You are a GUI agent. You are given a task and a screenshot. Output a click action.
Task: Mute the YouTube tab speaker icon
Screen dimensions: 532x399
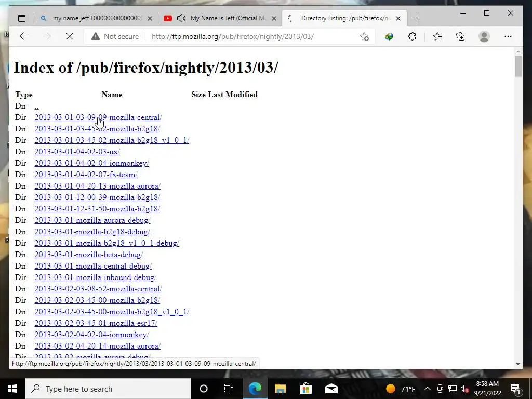[181, 18]
